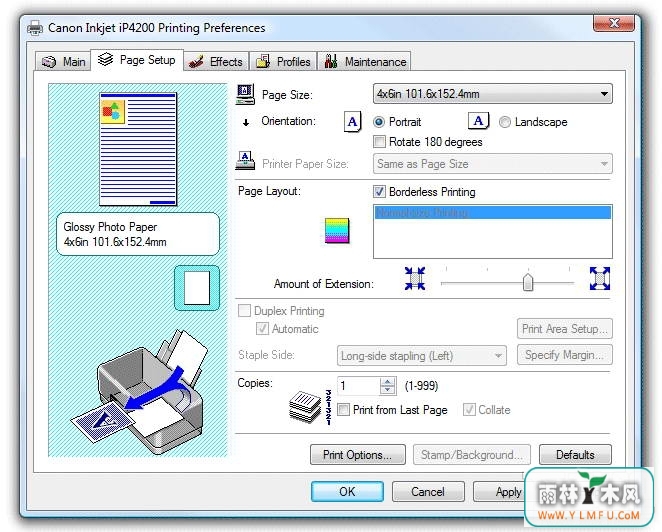Enable Print from Last Page

tap(344, 410)
